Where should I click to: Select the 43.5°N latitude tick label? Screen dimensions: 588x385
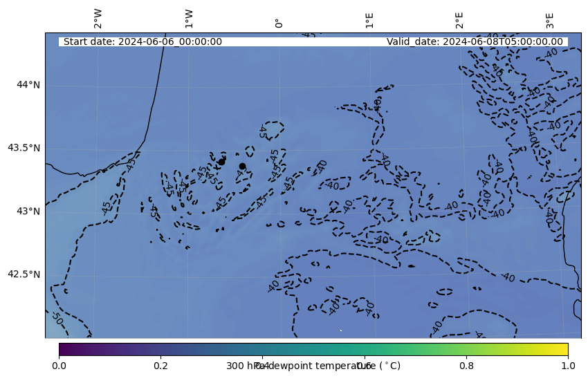24,148
